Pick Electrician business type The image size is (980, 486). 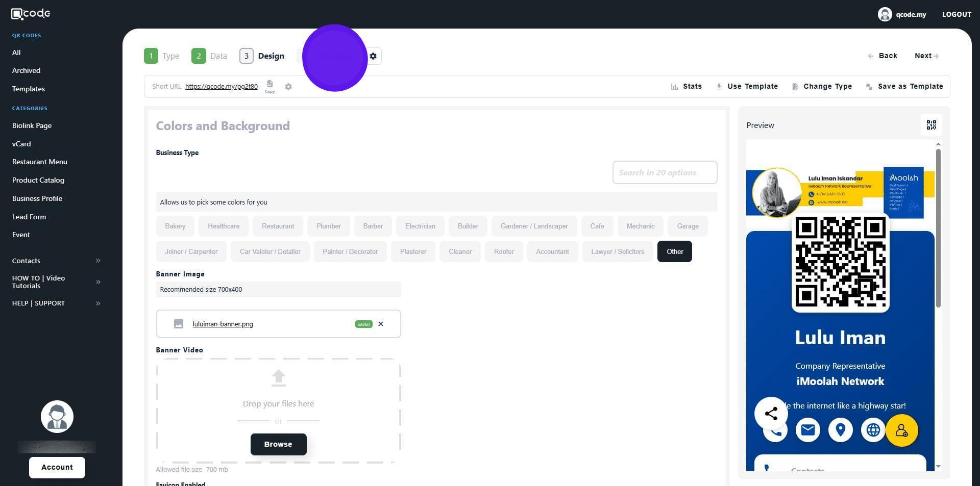[x=420, y=226]
